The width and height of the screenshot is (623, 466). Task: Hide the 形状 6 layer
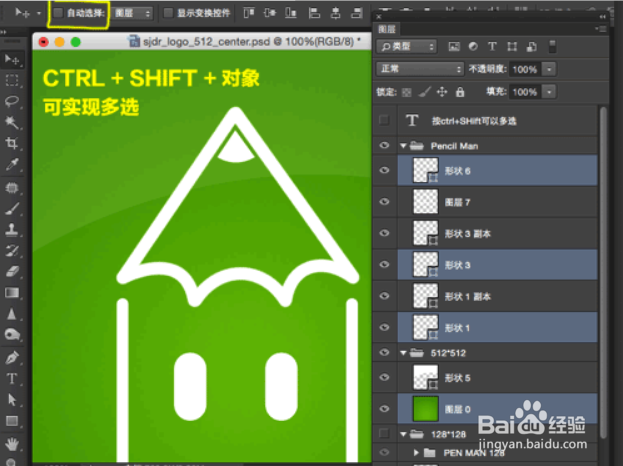click(x=384, y=170)
